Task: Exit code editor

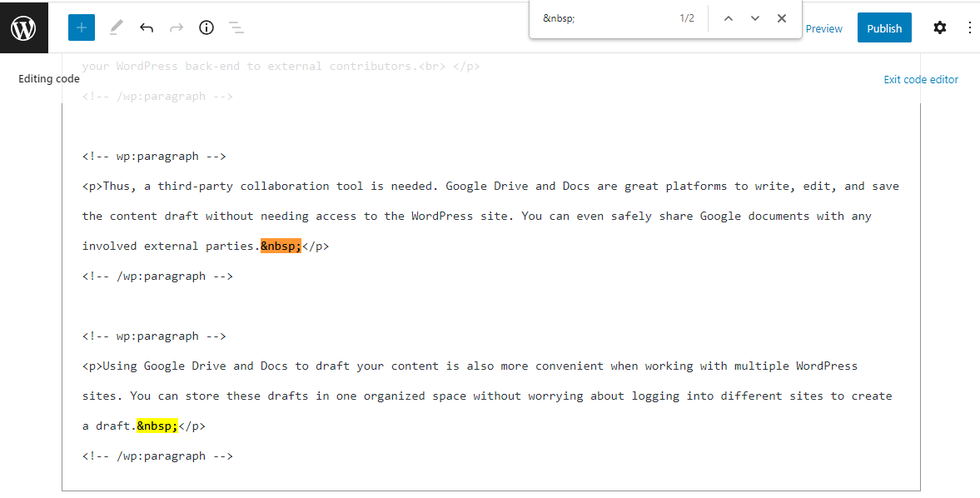Action: 921,79
